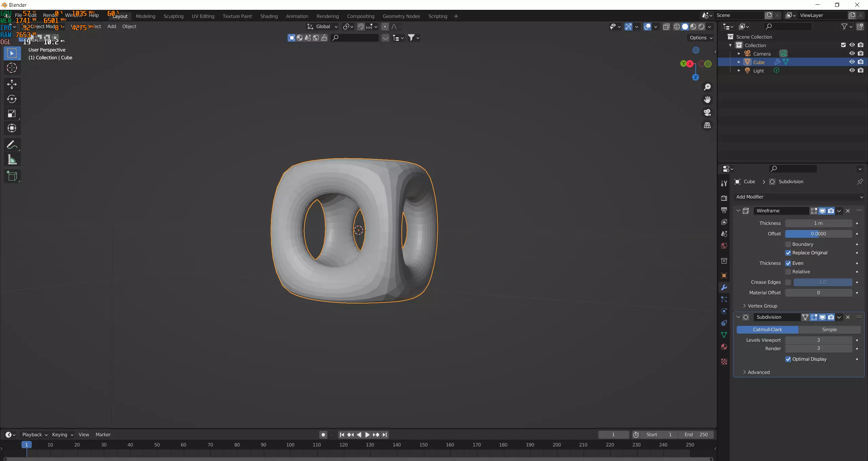The width and height of the screenshot is (868, 461).
Task: Collapse the Subdivision modifier panel
Action: click(738, 317)
